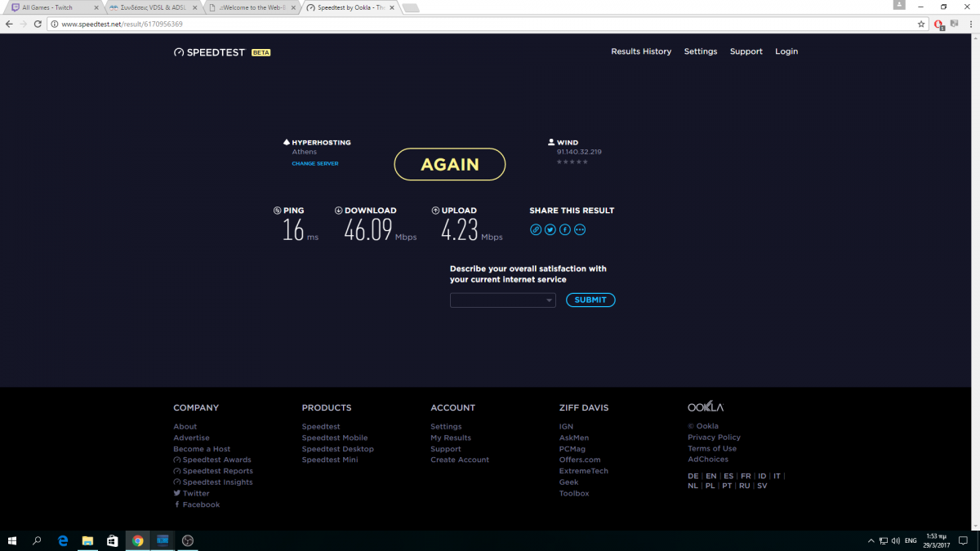
Task: Submit the satisfaction survey
Action: 590,300
